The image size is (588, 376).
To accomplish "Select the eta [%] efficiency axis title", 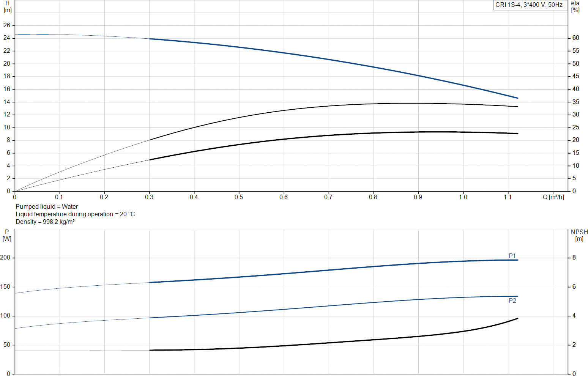I will 575,6.
